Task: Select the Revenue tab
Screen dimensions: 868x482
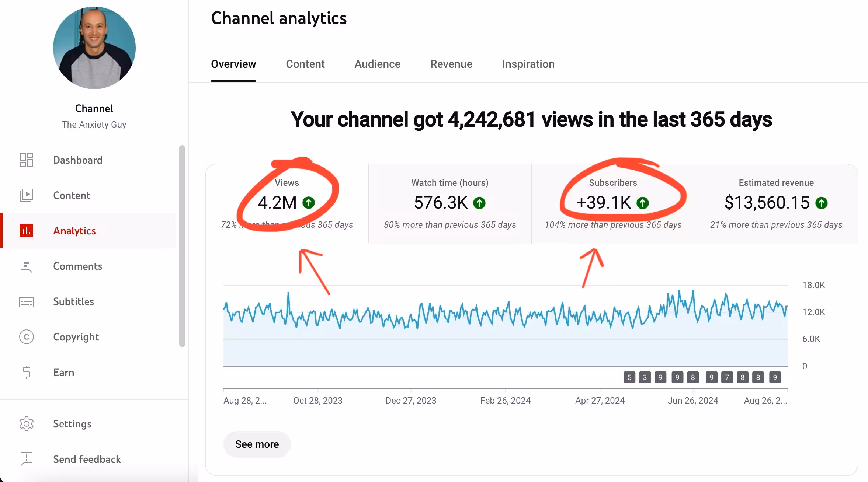Action: tap(451, 64)
